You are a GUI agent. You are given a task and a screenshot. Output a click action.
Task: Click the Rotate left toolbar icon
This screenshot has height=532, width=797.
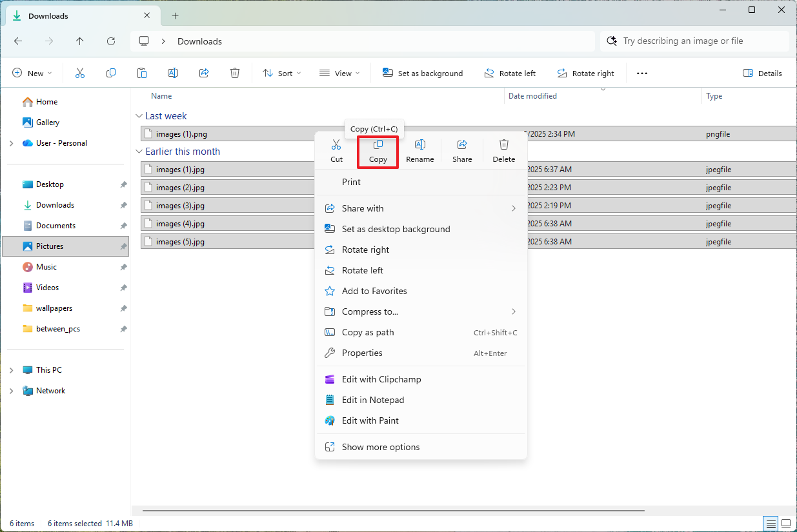click(510, 73)
